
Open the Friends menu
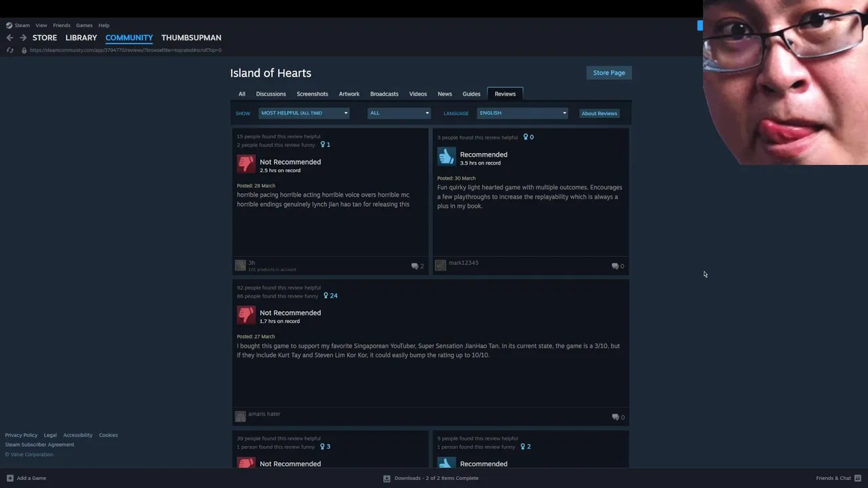coord(62,25)
